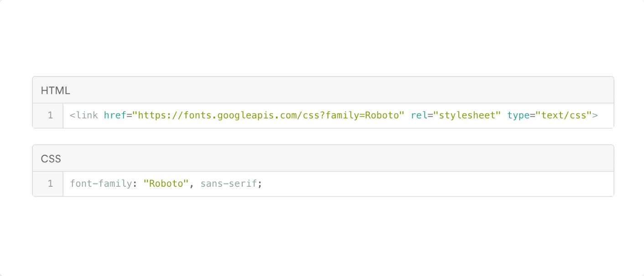Click the HTML code block header
644x276 pixels.
click(323, 90)
